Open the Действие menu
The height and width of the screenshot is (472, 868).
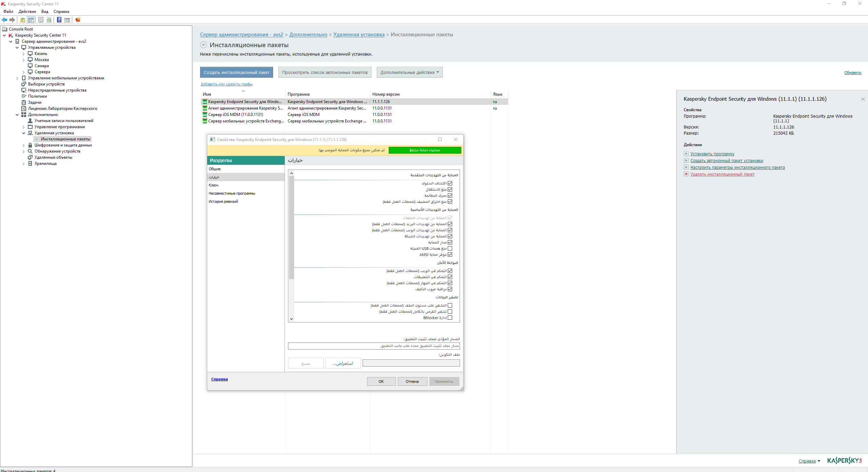(27, 12)
